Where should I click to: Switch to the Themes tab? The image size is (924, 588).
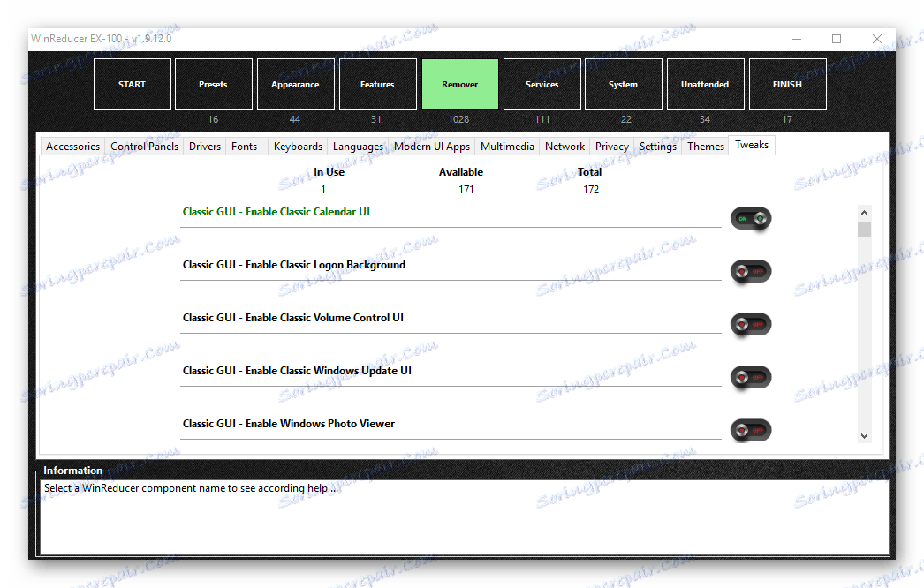pyautogui.click(x=706, y=146)
